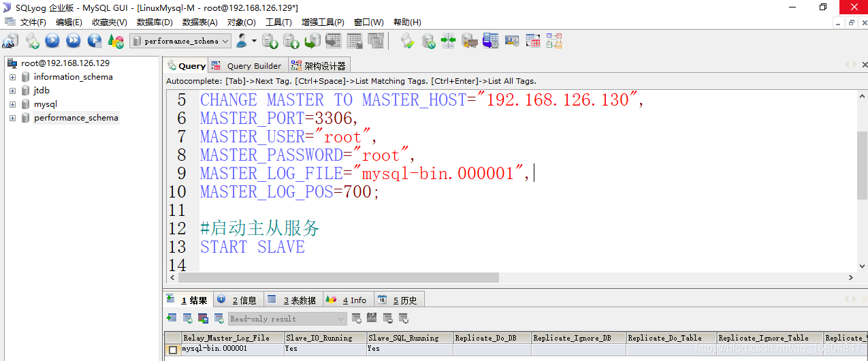
Task: Click the new connection toolbar icon
Action: click(x=10, y=41)
